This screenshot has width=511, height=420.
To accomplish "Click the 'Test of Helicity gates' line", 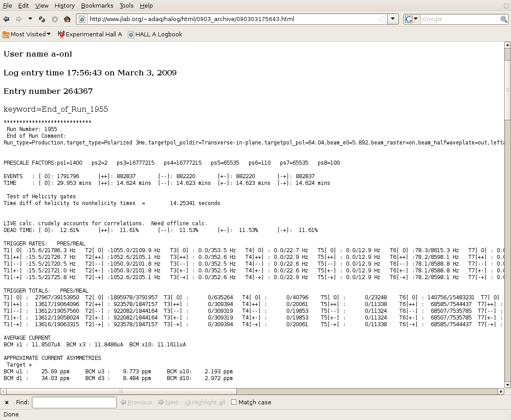I will (x=41, y=196).
